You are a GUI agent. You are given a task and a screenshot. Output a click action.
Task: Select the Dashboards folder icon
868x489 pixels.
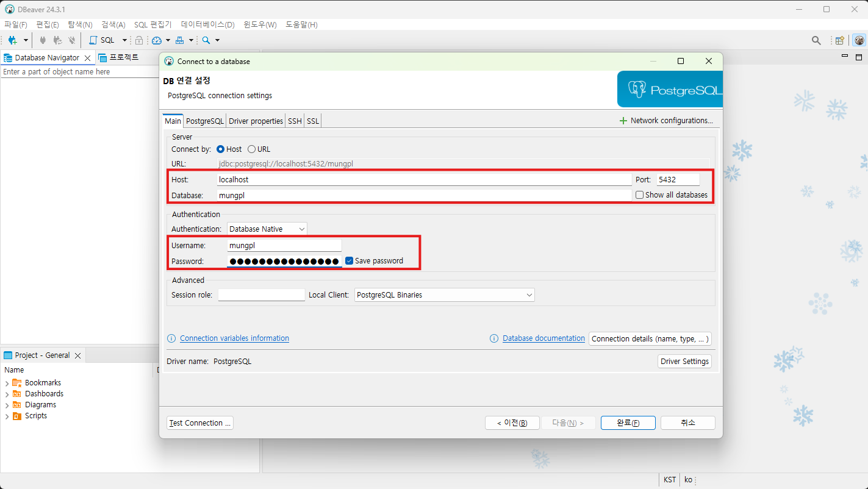tap(17, 394)
